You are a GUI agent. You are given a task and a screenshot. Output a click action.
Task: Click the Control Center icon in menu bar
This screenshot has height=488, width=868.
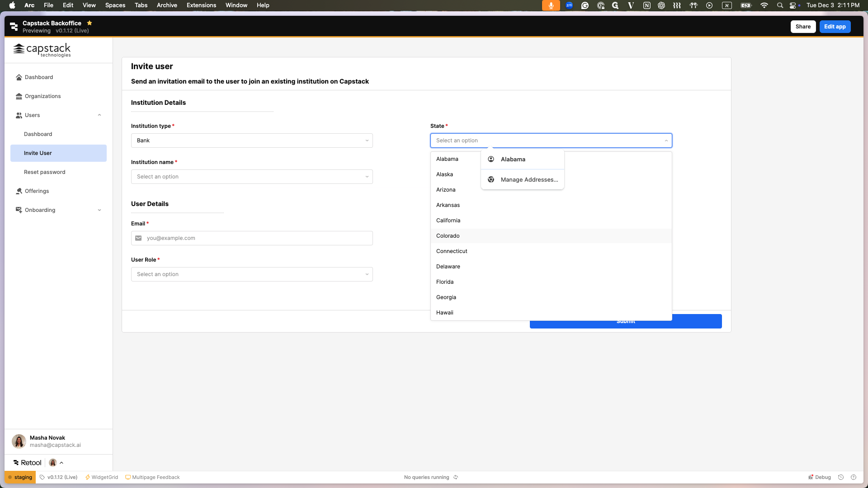793,5
